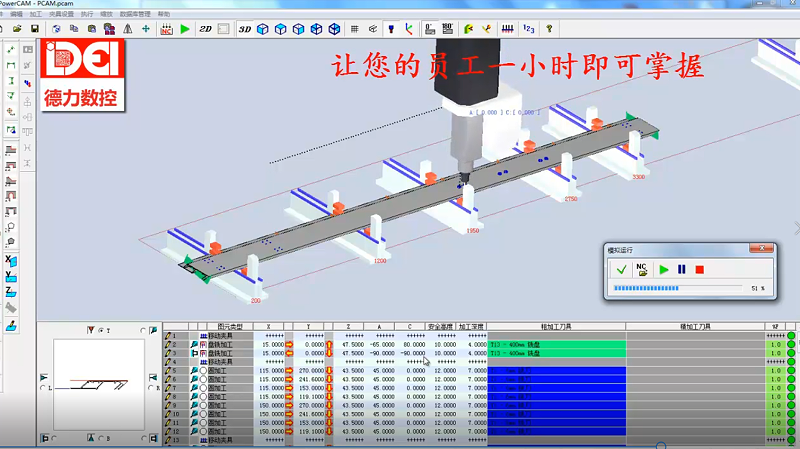Viewport: 800px width, 449px height.
Task: Click the 粗加工刀具 column header
Action: click(556, 326)
